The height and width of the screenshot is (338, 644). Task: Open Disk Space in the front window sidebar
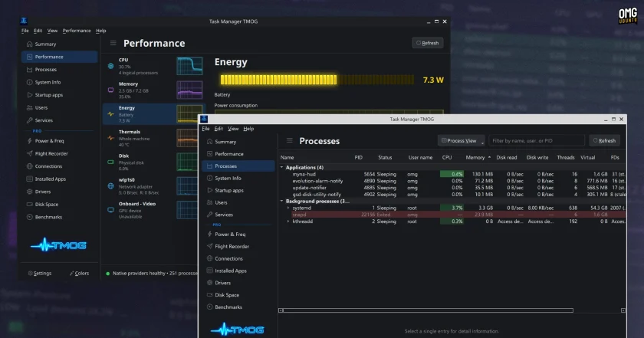[x=223, y=295]
